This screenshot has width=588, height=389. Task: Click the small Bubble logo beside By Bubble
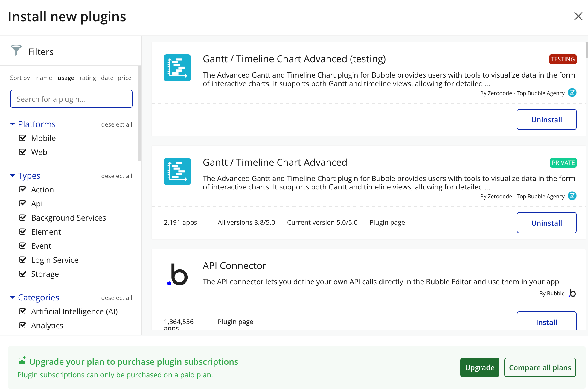[572, 293]
